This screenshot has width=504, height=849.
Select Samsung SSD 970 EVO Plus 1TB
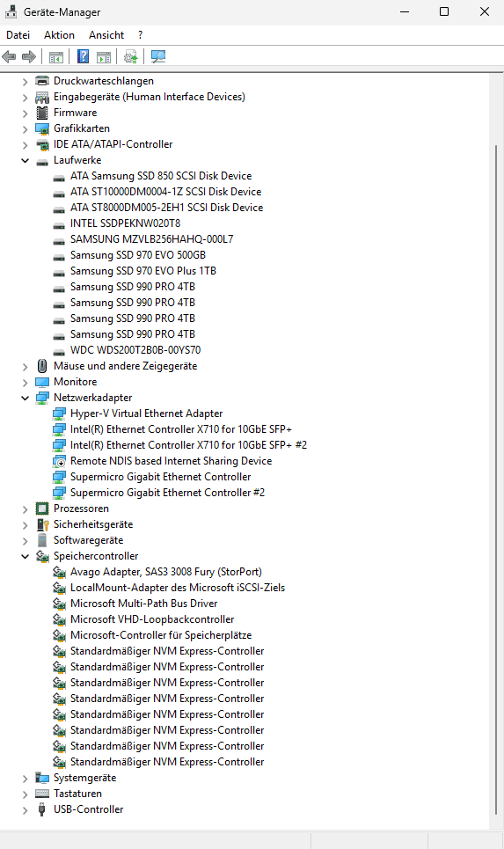tap(142, 271)
